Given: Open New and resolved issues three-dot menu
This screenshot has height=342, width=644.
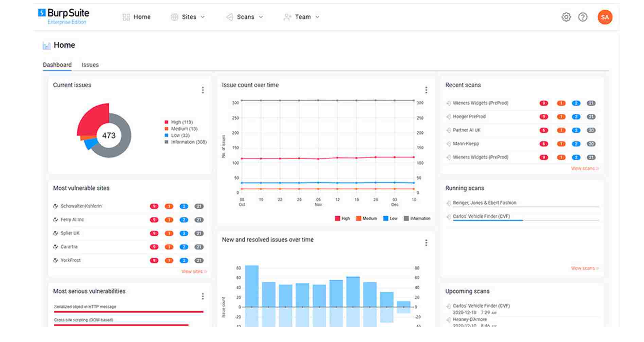Looking at the screenshot, I should coord(426,243).
